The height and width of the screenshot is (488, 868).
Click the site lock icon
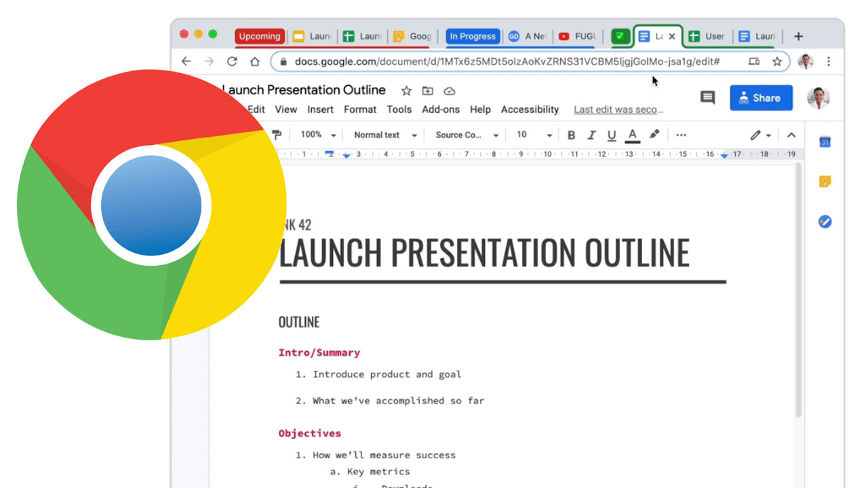(283, 61)
